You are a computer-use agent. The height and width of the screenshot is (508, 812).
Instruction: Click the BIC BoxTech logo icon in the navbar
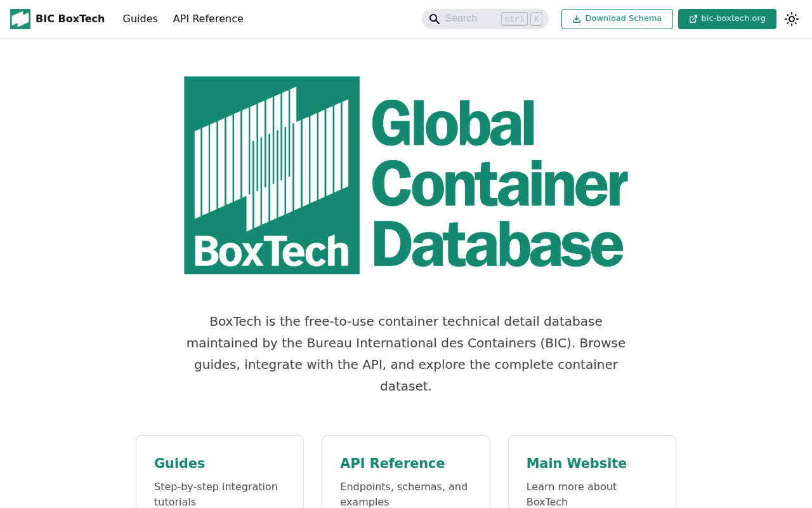[20, 19]
